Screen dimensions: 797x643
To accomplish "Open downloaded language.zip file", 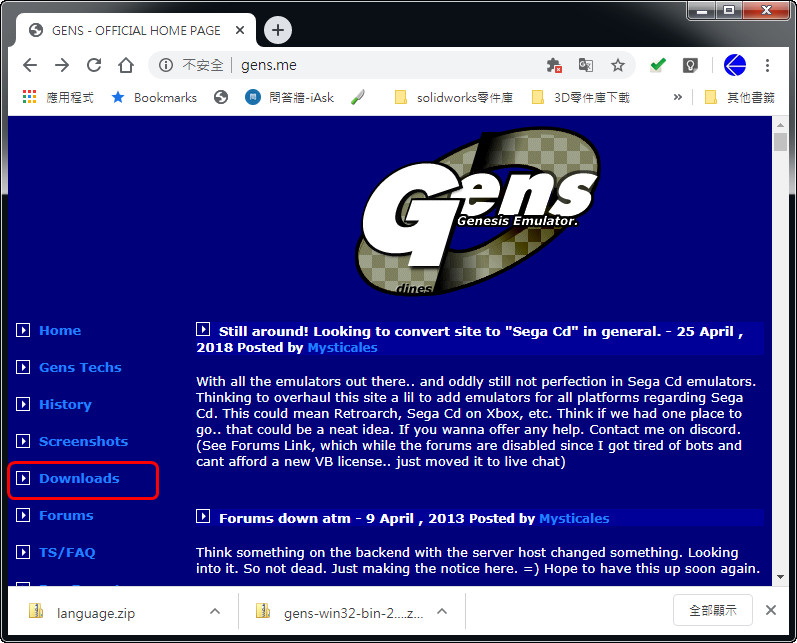I will click(x=97, y=613).
